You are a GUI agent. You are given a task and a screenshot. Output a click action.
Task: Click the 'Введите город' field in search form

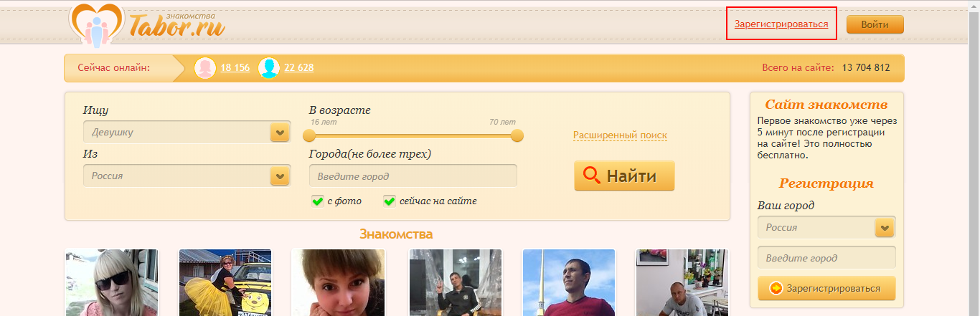coord(413,176)
